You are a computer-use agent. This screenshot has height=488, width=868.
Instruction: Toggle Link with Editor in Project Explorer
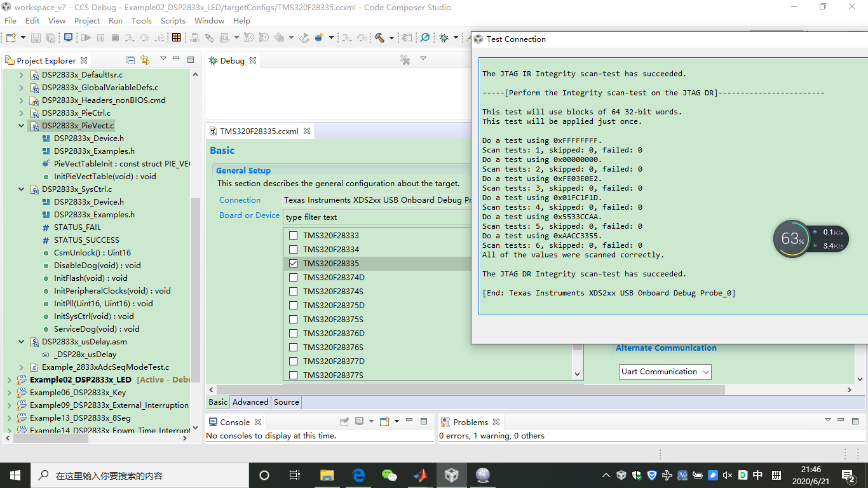[145, 59]
